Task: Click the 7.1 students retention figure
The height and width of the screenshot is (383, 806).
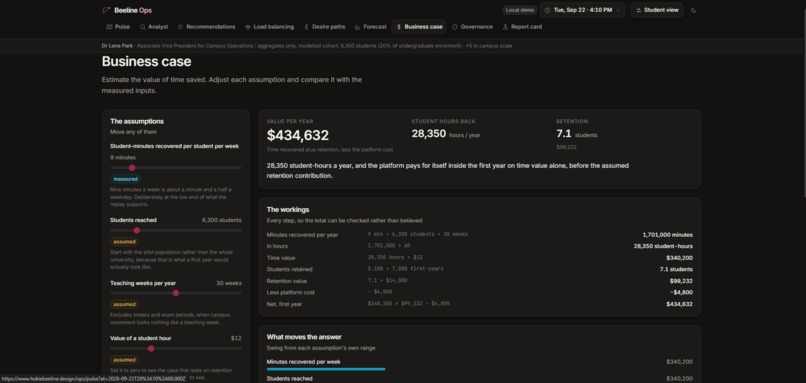Action: point(564,134)
